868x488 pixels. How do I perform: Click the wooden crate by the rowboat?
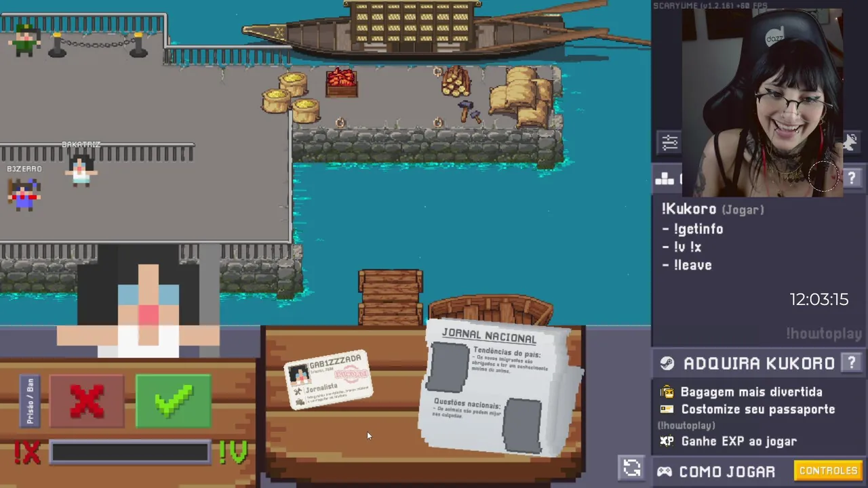pyautogui.click(x=391, y=297)
